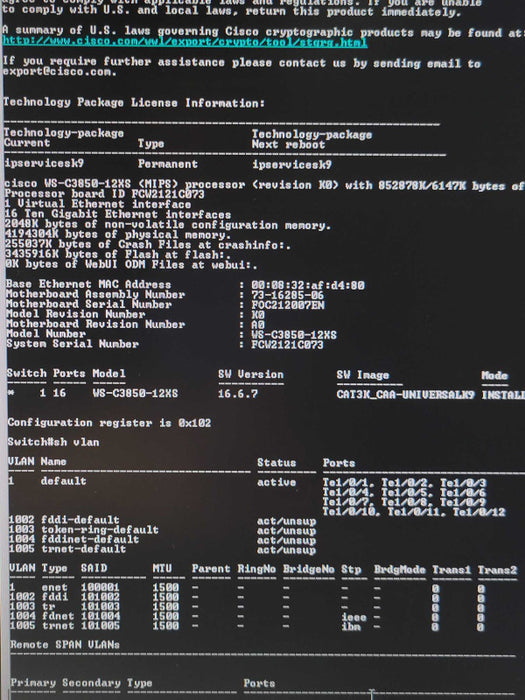Click the 'Primary Secondary Type' header
Image resolution: width=525 pixels, height=700 pixels.
pyautogui.click(x=82, y=683)
